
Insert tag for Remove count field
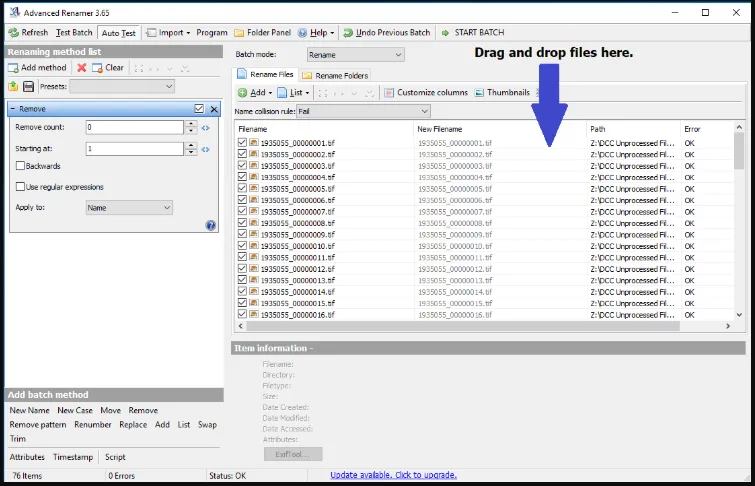206,128
